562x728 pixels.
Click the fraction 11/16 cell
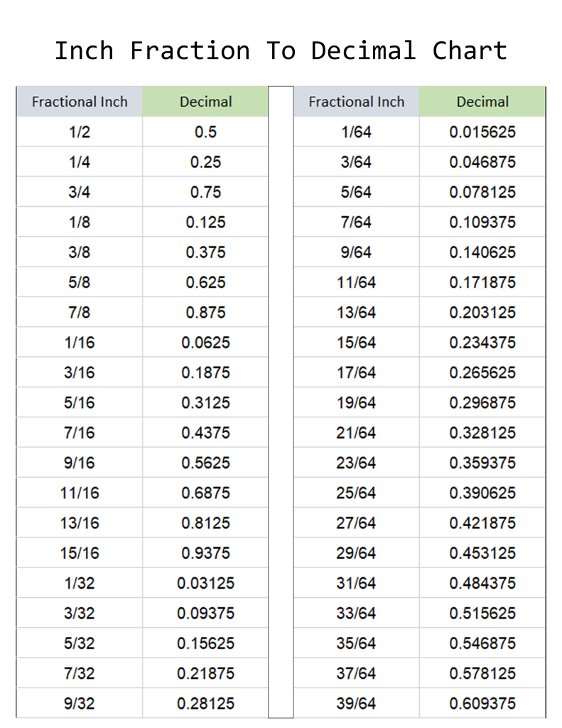(x=80, y=493)
